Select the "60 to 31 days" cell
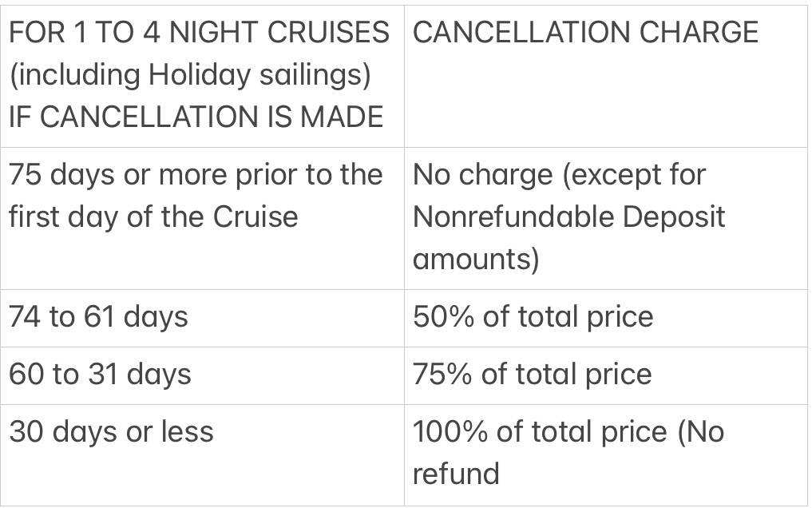This screenshot has height=508, width=812. pyautogui.click(x=100, y=375)
